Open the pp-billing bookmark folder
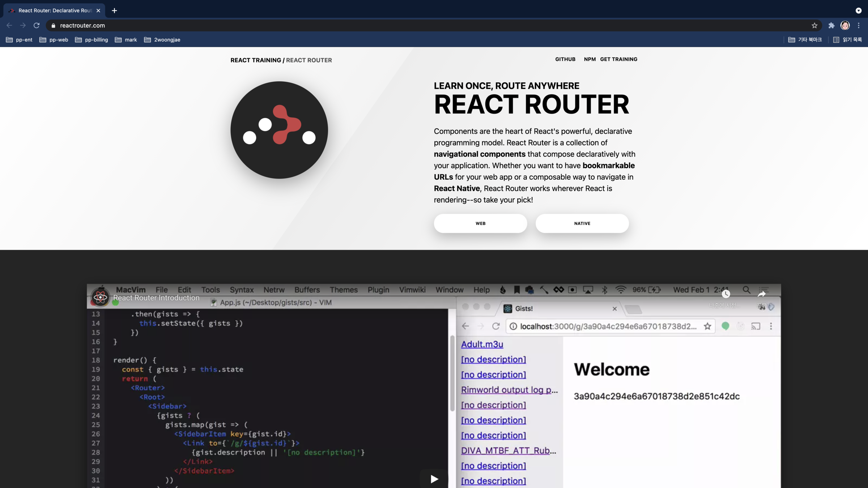The image size is (868, 488). 92,40
